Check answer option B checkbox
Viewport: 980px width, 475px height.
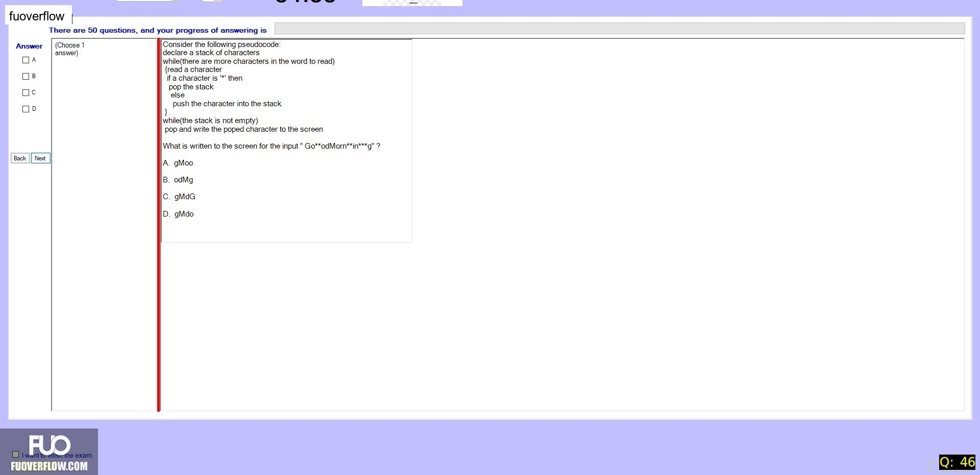[x=26, y=76]
